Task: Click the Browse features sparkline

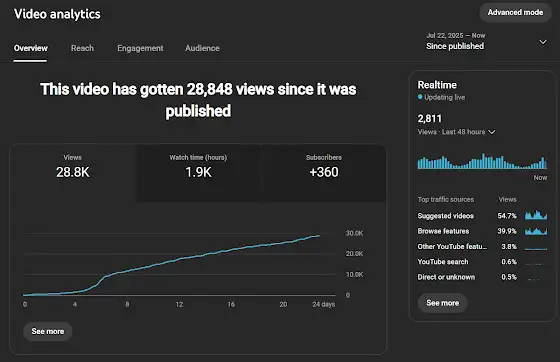Action: pos(536,231)
